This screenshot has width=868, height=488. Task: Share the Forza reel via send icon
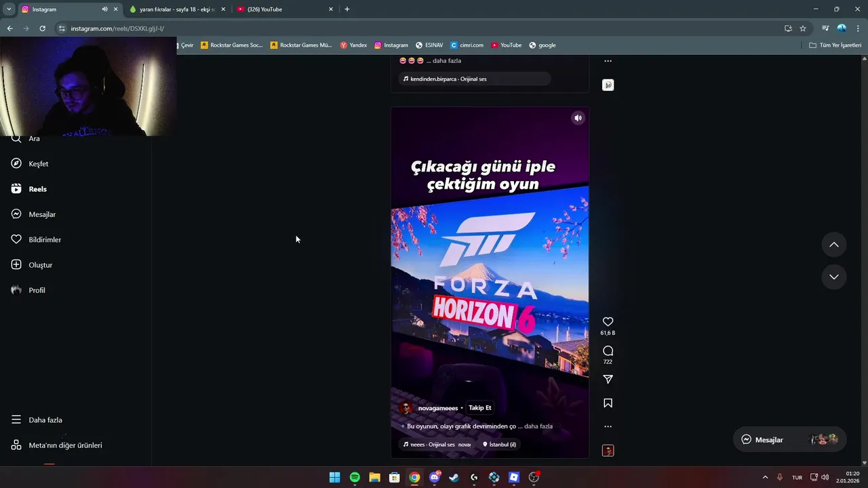coord(608,380)
